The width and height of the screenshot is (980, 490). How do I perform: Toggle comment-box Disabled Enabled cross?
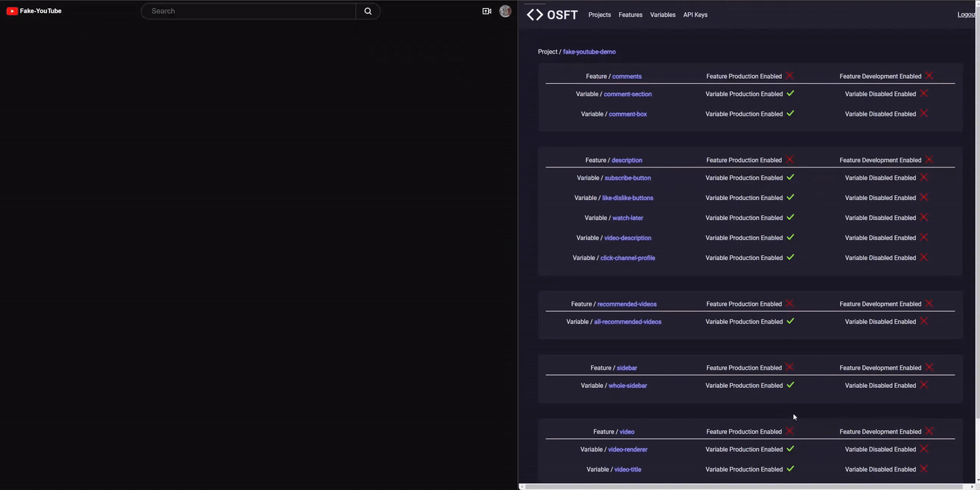(x=924, y=113)
